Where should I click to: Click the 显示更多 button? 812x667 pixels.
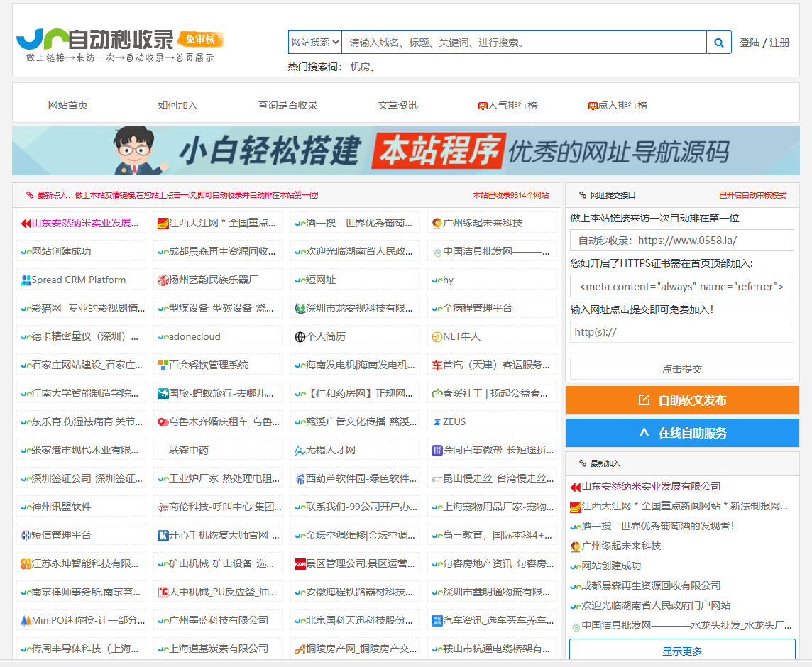tap(682, 651)
